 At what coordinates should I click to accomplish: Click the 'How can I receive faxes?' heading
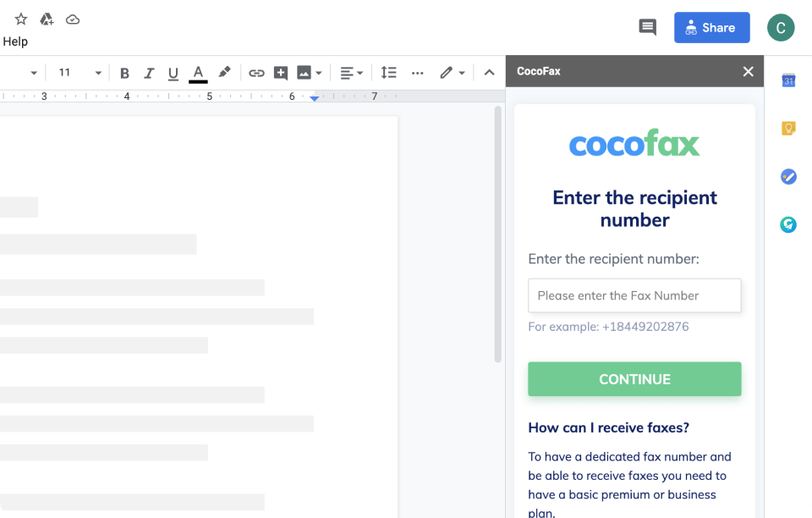tap(608, 427)
